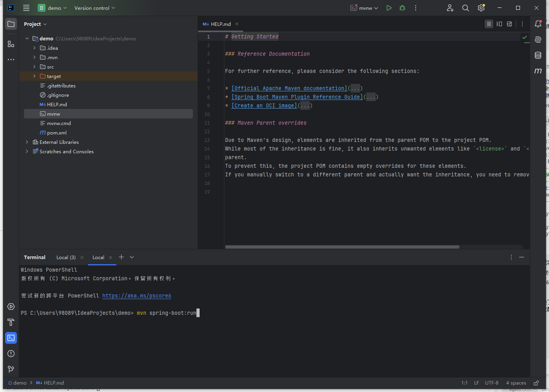This screenshot has height=392, width=549.
Task: Switch to preview-only markdown view
Action: click(509, 24)
